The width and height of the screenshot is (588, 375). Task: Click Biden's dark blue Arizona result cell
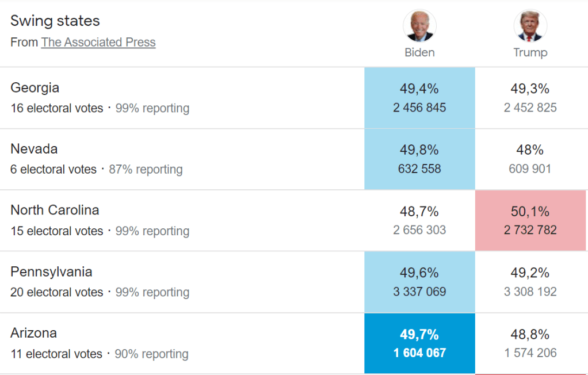pos(419,343)
